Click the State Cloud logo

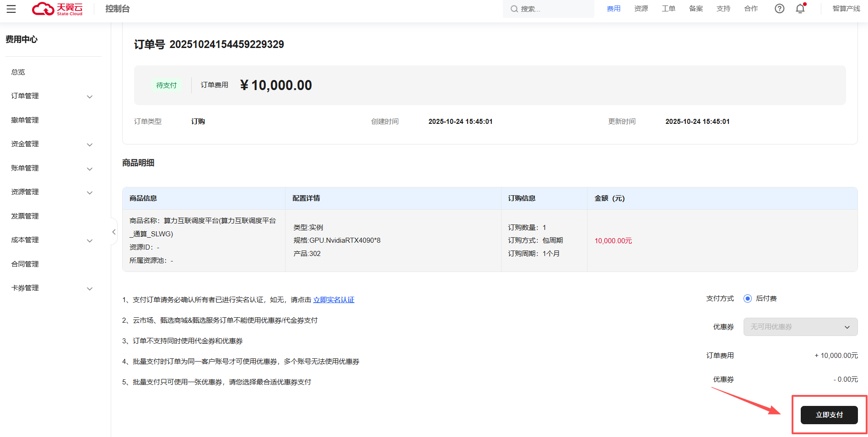coord(57,9)
